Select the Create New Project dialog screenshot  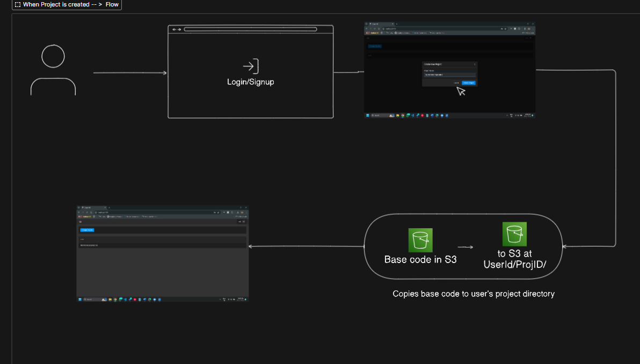(x=449, y=70)
